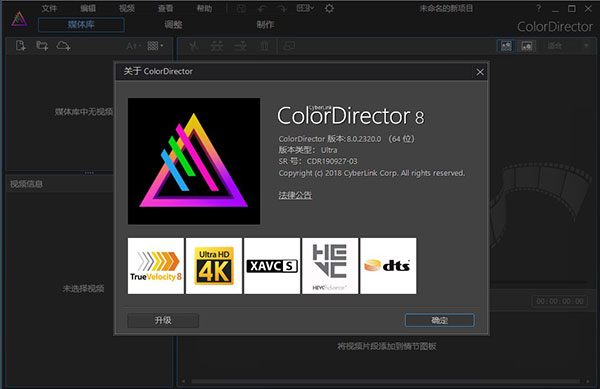This screenshot has width=600, height=389.
Task: Switch to the 制作 tab
Action: point(265,25)
